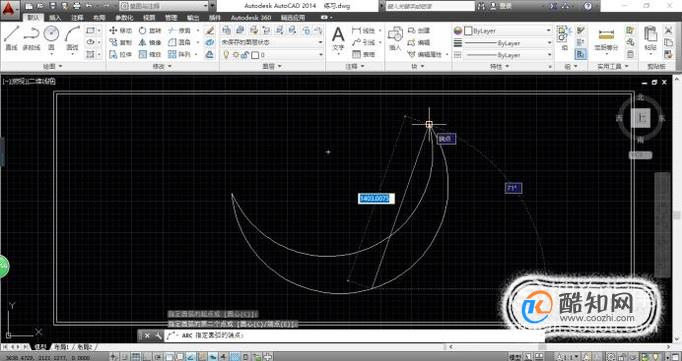Choose the Circle (圆) tool
This screenshot has height=361, width=682.
tap(51, 38)
